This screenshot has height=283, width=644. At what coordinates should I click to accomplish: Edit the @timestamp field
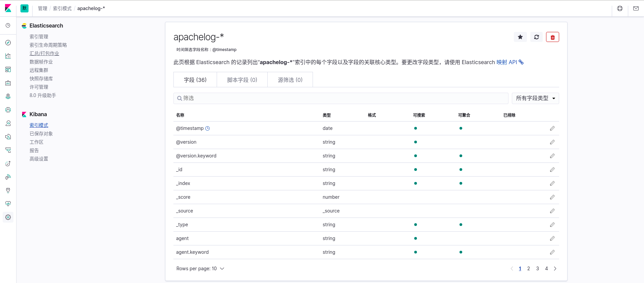[x=552, y=128]
